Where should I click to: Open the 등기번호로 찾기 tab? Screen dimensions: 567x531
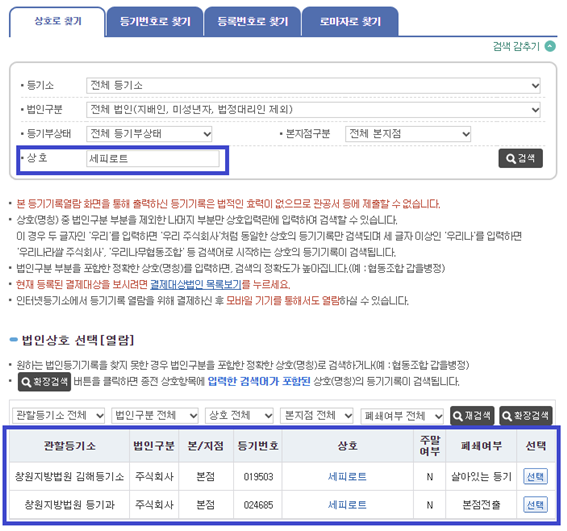pos(155,22)
